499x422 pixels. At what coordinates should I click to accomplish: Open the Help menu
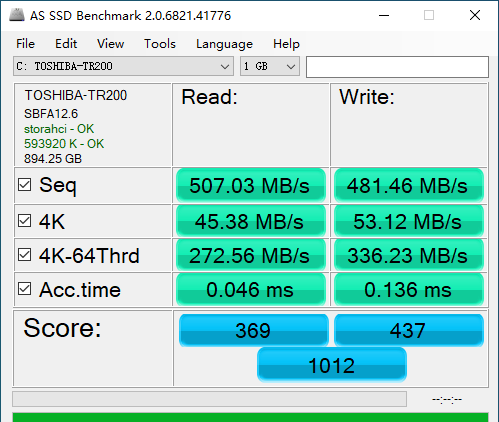(286, 44)
